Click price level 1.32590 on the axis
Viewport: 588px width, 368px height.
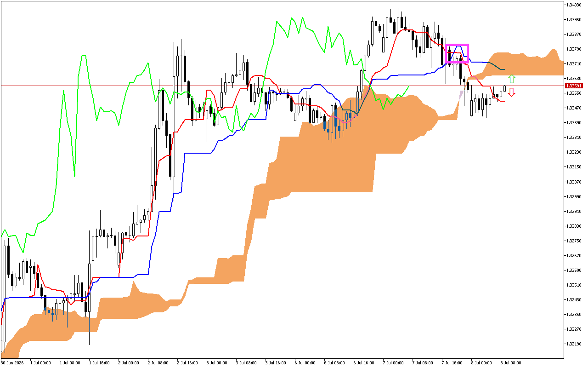click(x=574, y=270)
